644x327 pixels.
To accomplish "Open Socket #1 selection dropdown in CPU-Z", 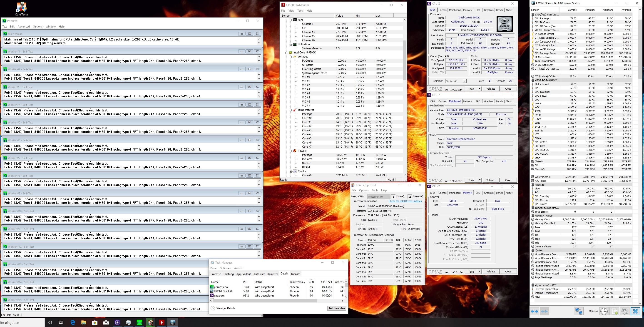I will (x=456, y=81).
